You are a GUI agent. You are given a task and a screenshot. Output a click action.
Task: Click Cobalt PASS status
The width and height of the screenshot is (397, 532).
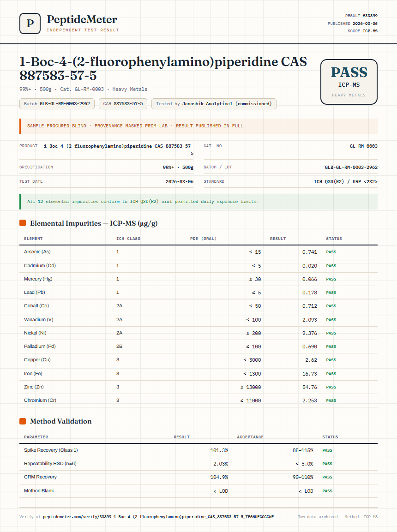331,306
